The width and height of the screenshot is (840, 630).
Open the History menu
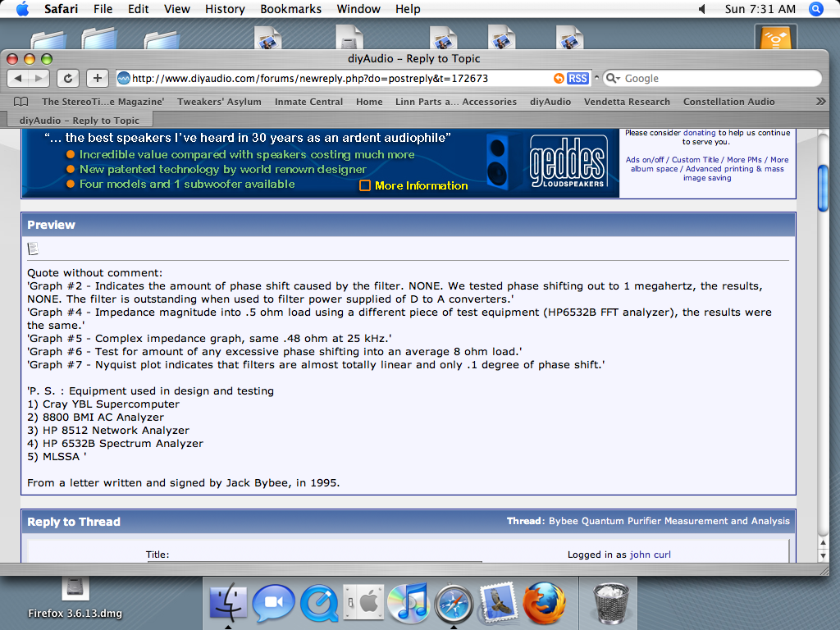(x=225, y=9)
